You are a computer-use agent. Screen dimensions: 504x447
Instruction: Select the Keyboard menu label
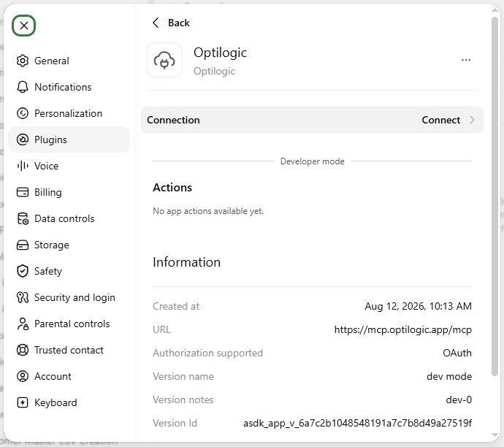(x=56, y=402)
